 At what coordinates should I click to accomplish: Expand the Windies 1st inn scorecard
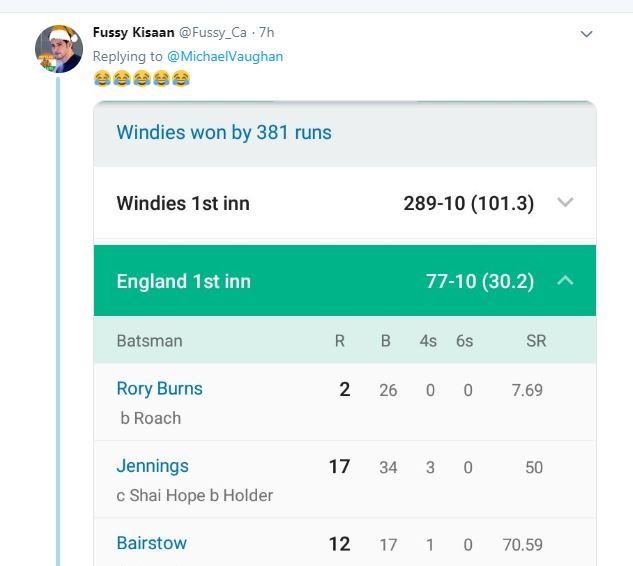[565, 203]
